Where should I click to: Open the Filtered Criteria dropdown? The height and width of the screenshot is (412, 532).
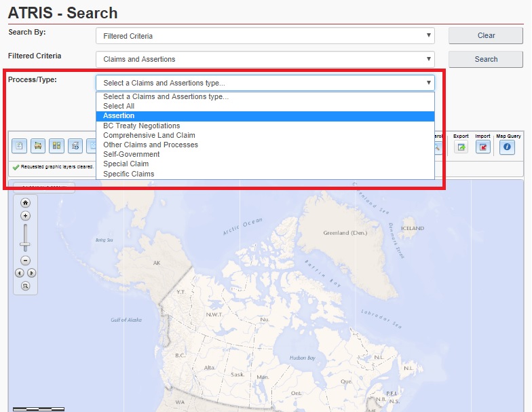tap(265, 59)
